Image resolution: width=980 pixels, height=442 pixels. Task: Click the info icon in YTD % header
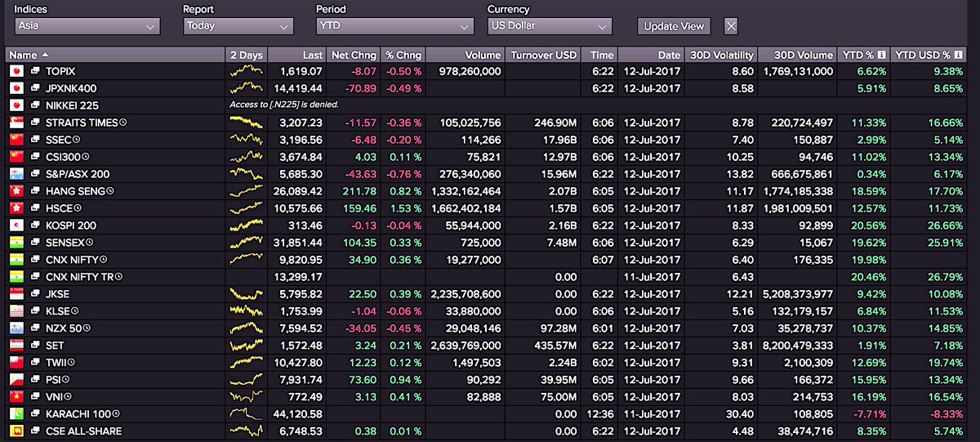coord(881,56)
